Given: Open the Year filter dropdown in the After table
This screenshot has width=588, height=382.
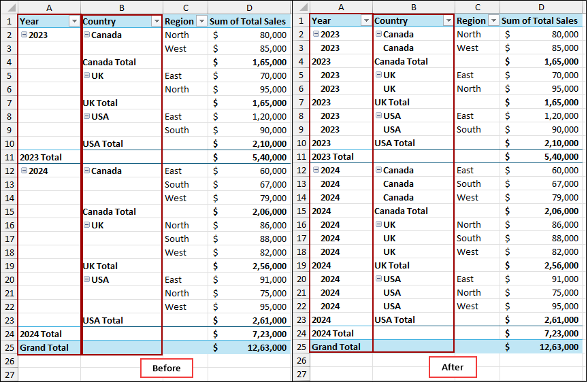Looking at the screenshot, I should 366,21.
